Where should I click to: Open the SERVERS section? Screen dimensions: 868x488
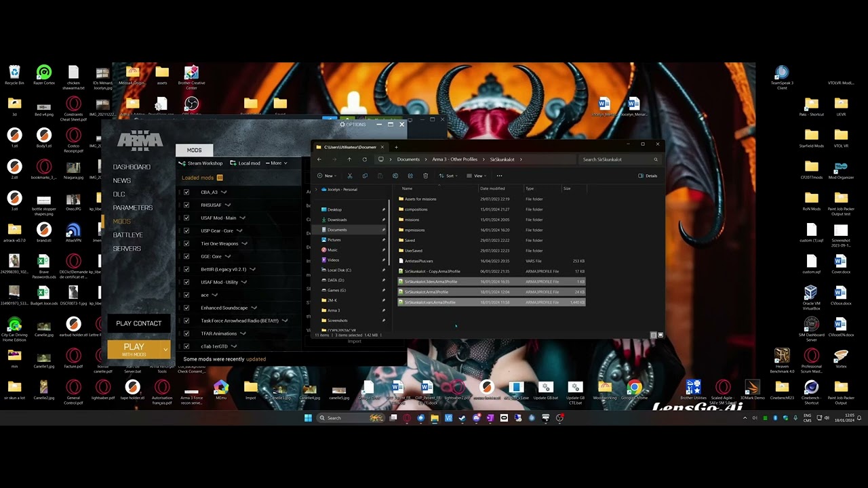(127, 249)
